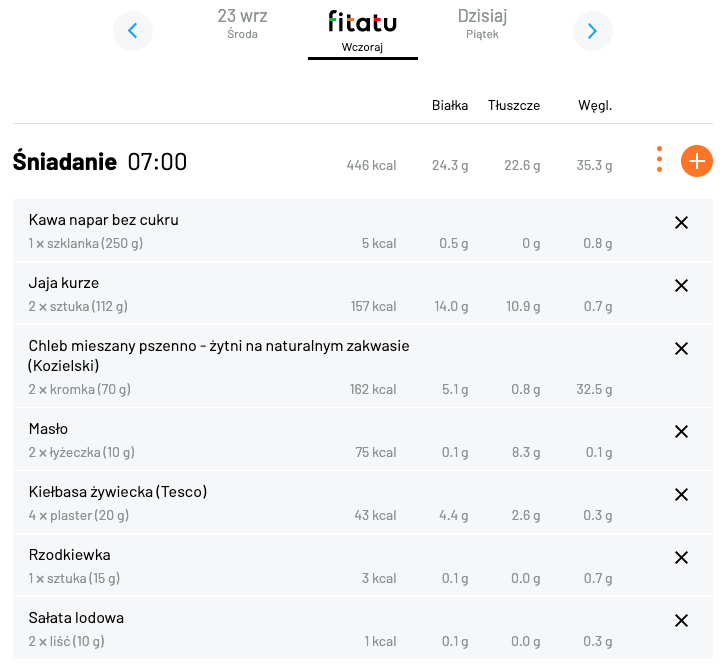Screen dimensions: 722x666
Task: Remove Masło from breakfast
Action: coord(681,432)
